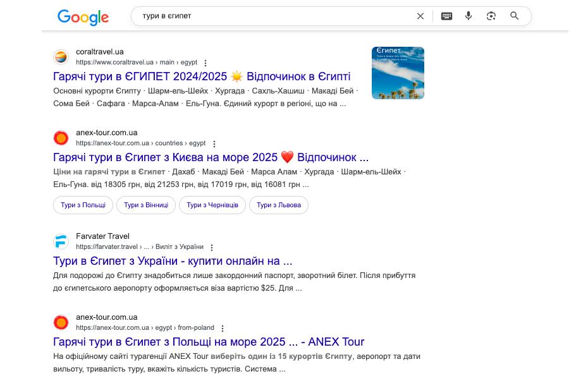
Task: Click the anex-tour.com.ua name above from-poland URL
Action: point(106,317)
